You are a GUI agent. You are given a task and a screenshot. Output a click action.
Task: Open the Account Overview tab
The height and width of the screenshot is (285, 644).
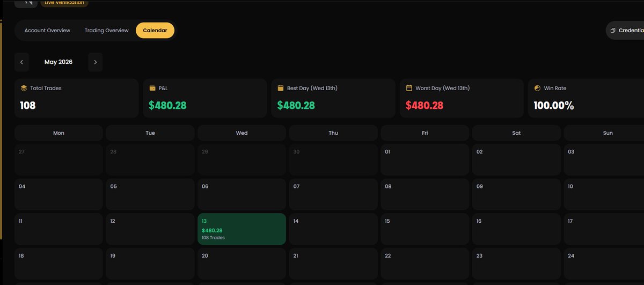coord(47,31)
